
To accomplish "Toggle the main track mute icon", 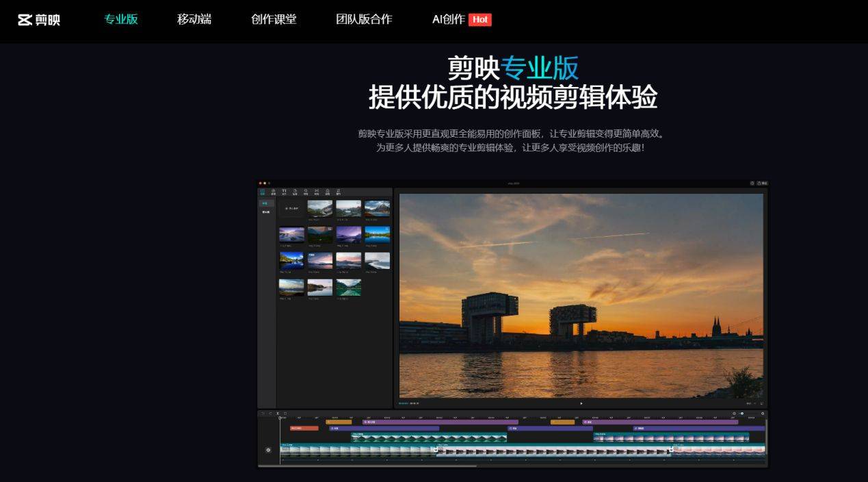I will pyautogui.click(x=268, y=450).
